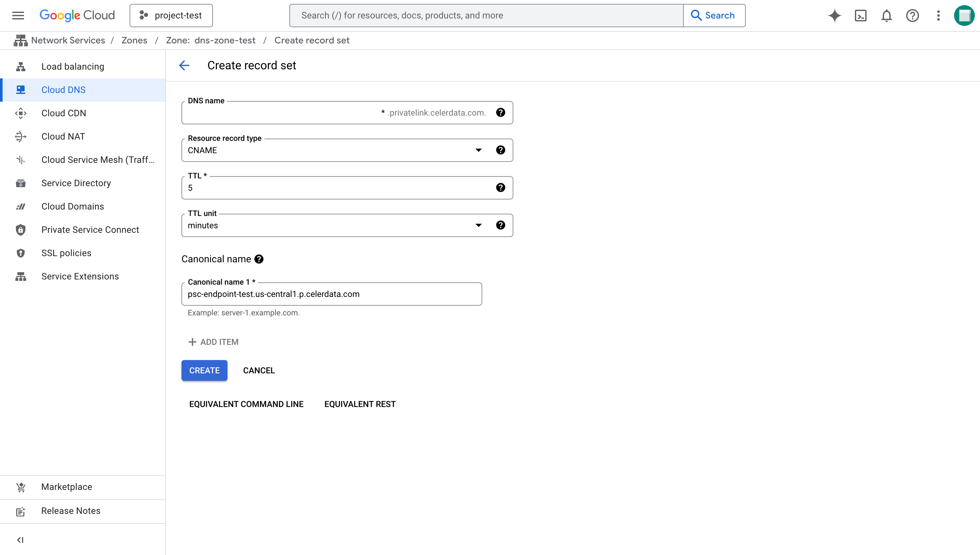Image resolution: width=980 pixels, height=555 pixels.
Task: Click the Zones breadcrumb link
Action: 134,40
